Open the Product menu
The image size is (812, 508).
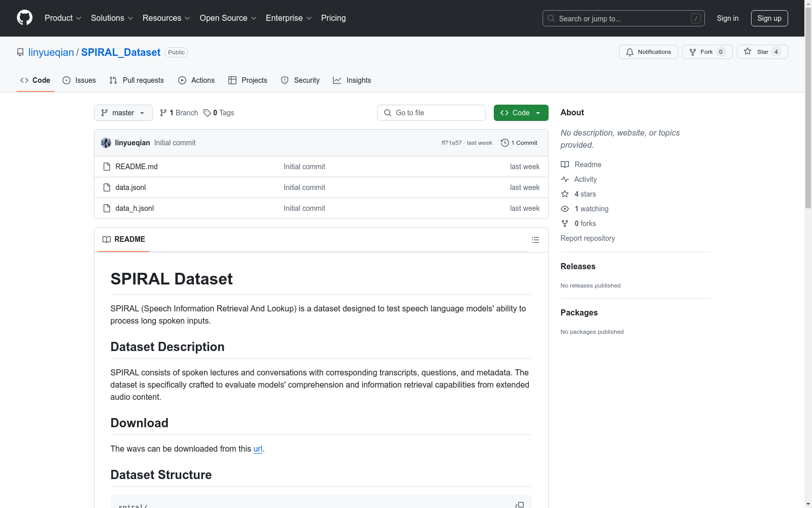pos(63,18)
